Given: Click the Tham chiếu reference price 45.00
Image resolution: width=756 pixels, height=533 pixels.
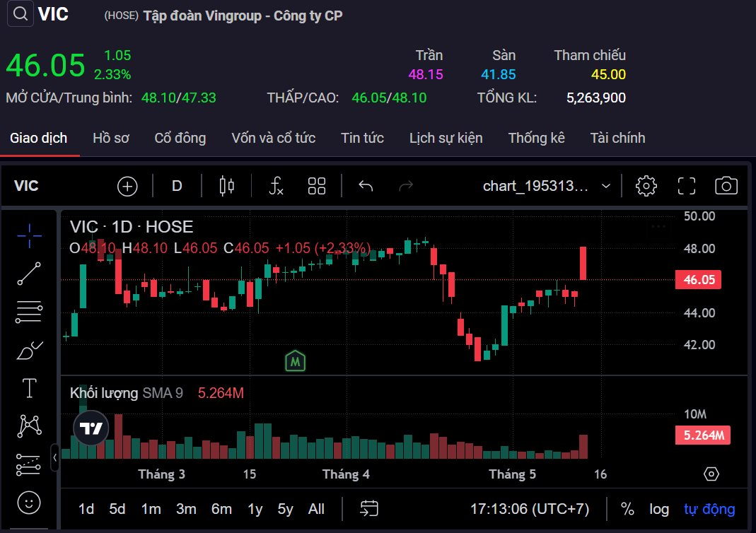Looking at the screenshot, I should click(608, 74).
